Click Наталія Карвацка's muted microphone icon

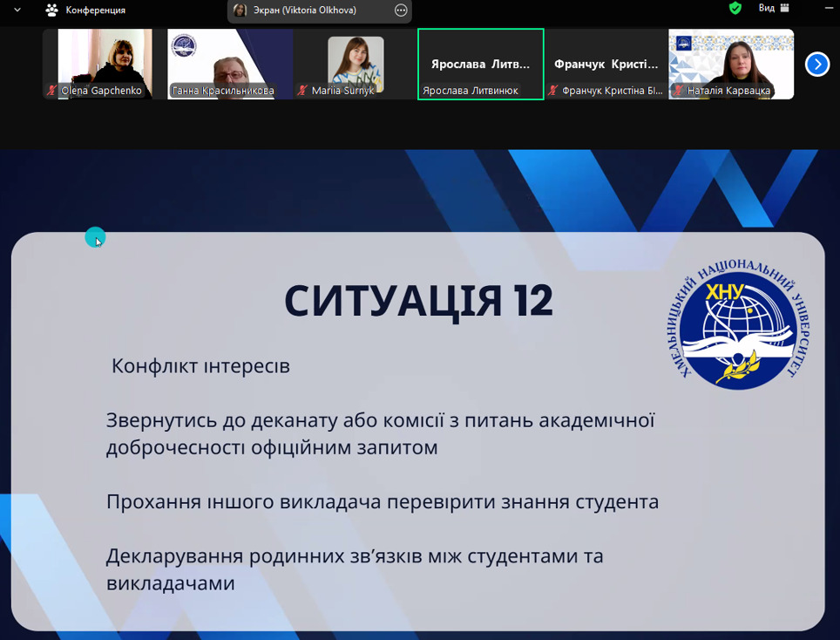[x=678, y=91]
